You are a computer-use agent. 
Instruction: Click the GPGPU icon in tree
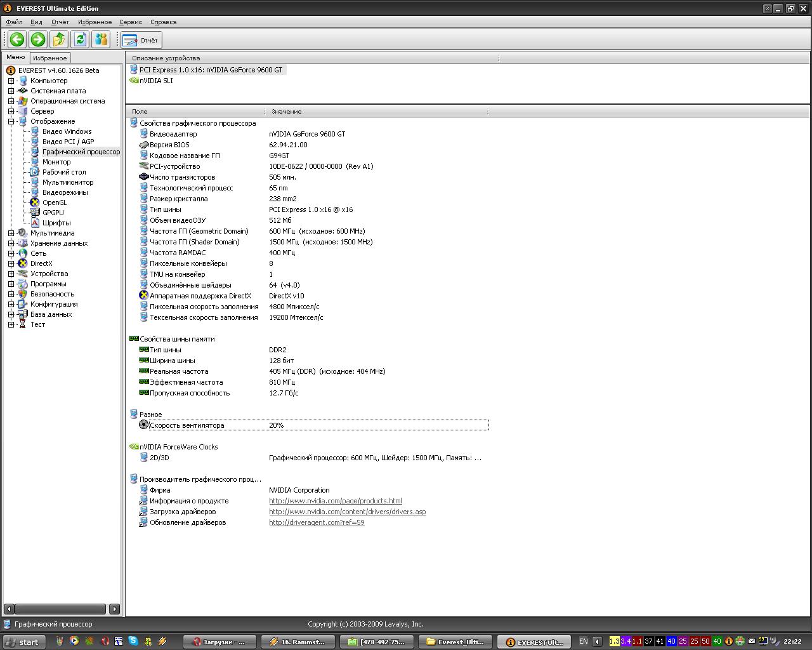35,213
